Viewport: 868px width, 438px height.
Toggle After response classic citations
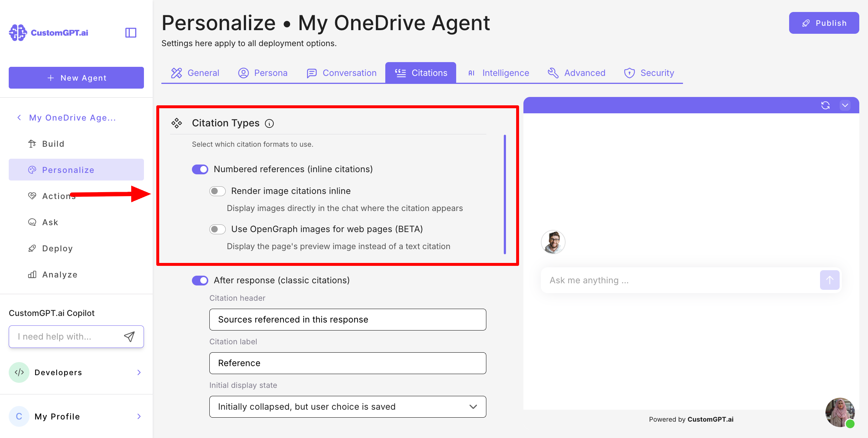(200, 280)
